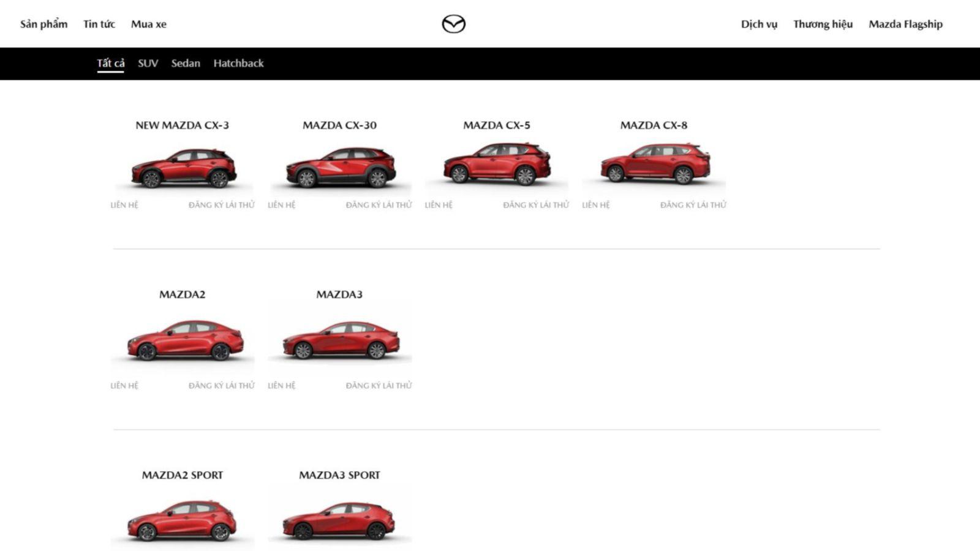The height and width of the screenshot is (551, 980).
Task: Switch to the SUV tab
Action: [x=148, y=62]
